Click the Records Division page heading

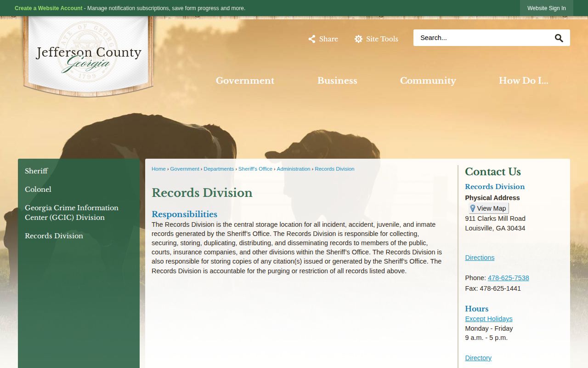202,193
